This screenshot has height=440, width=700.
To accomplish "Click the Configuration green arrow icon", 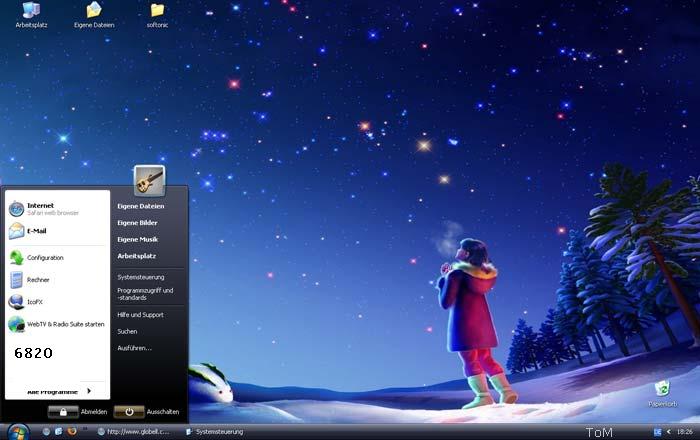I will point(17,257).
